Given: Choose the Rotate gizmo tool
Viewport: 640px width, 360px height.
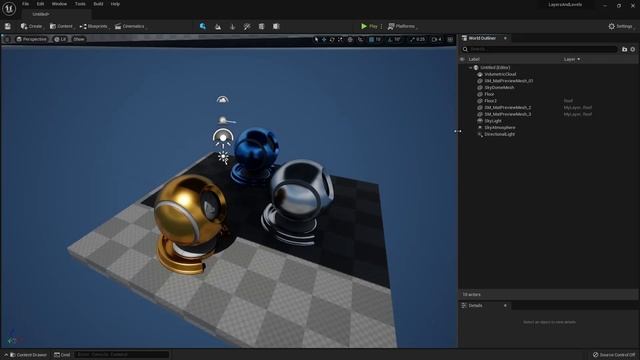Looking at the screenshot, I should pos(332,40).
